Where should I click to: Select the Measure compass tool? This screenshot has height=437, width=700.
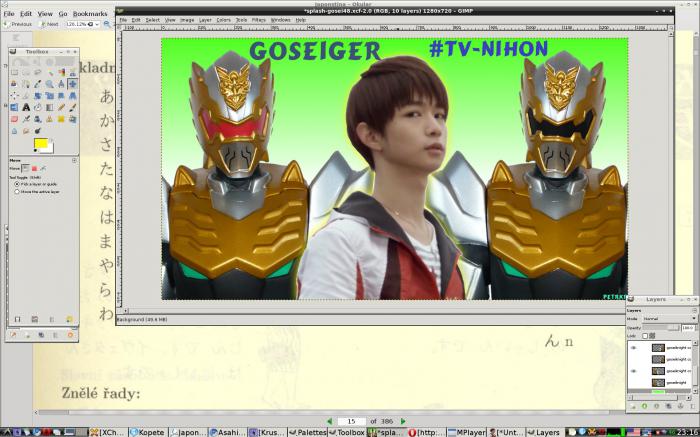[61, 84]
